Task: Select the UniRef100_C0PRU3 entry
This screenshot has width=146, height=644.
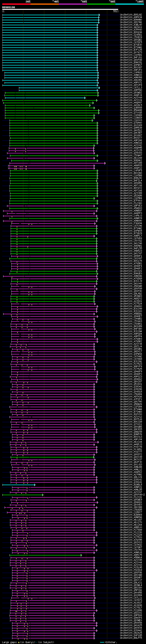Action: click(131, 72)
